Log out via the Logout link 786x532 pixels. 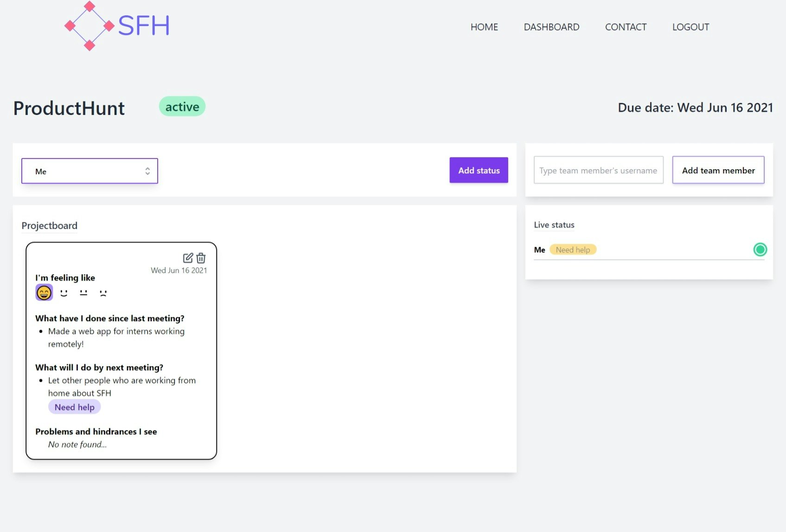point(690,27)
